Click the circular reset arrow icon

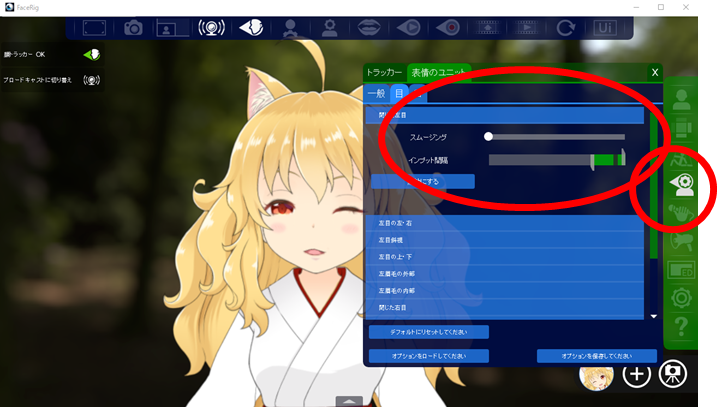tap(566, 28)
